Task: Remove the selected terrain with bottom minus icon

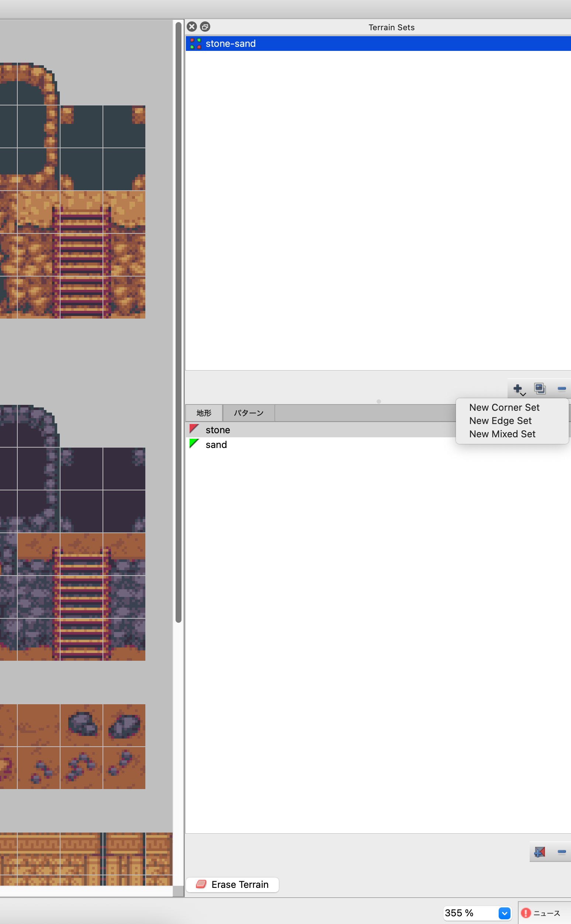Action: (x=561, y=852)
